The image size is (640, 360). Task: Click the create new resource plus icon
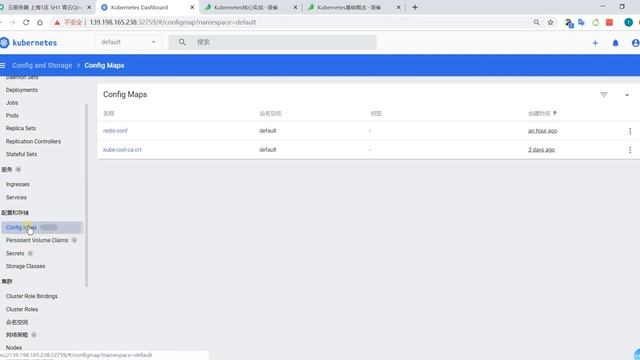[x=595, y=43]
